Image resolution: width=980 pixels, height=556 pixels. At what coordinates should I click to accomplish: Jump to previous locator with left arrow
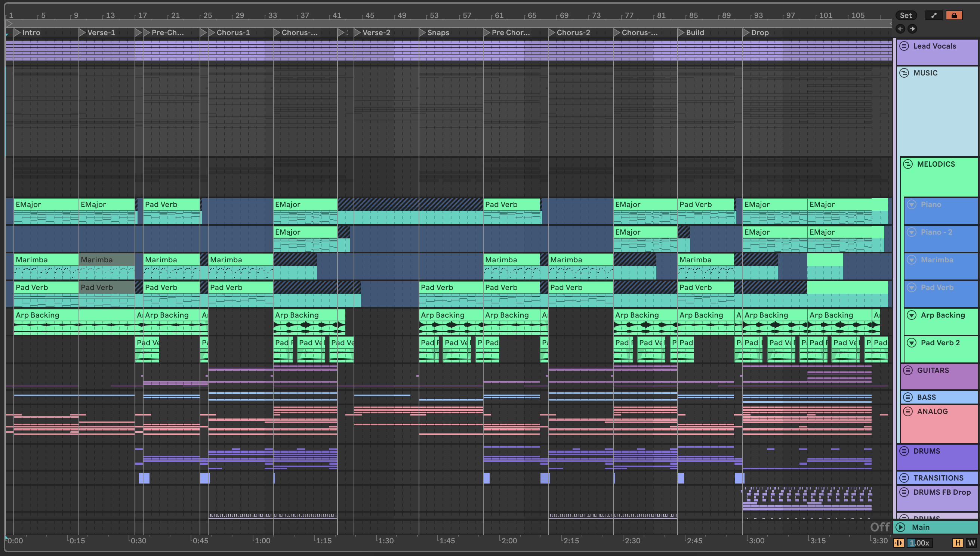(900, 29)
